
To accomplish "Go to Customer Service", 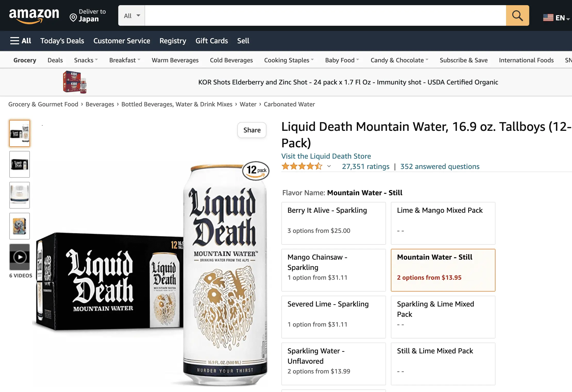I will click(122, 41).
